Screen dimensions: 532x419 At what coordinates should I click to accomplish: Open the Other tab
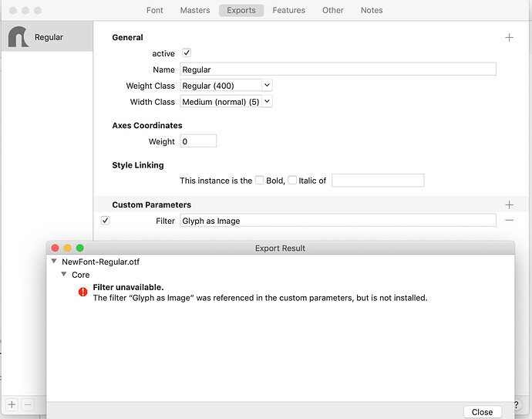tap(333, 10)
